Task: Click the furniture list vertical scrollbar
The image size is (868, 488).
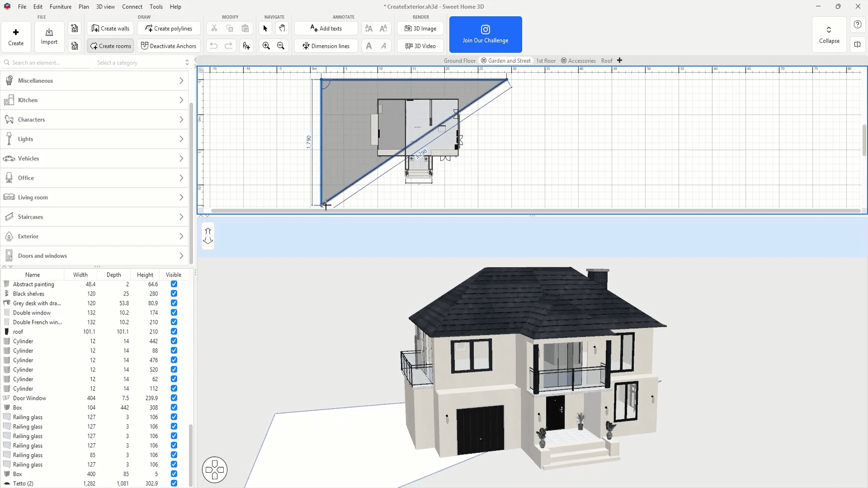Action: (x=191, y=455)
